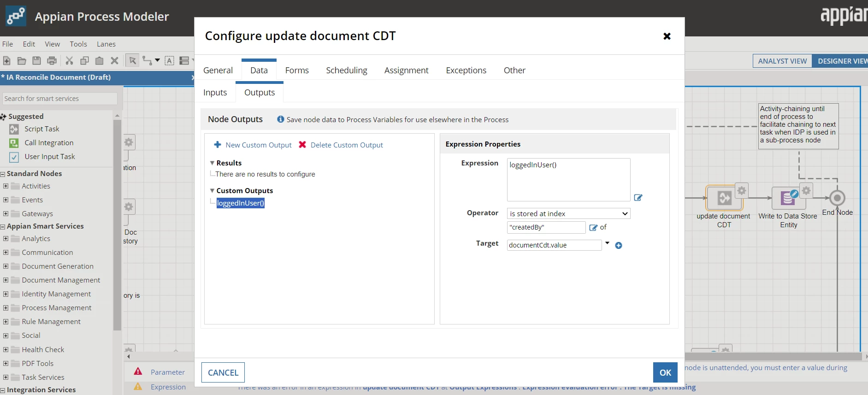Switch to the Assignment tab

(407, 70)
